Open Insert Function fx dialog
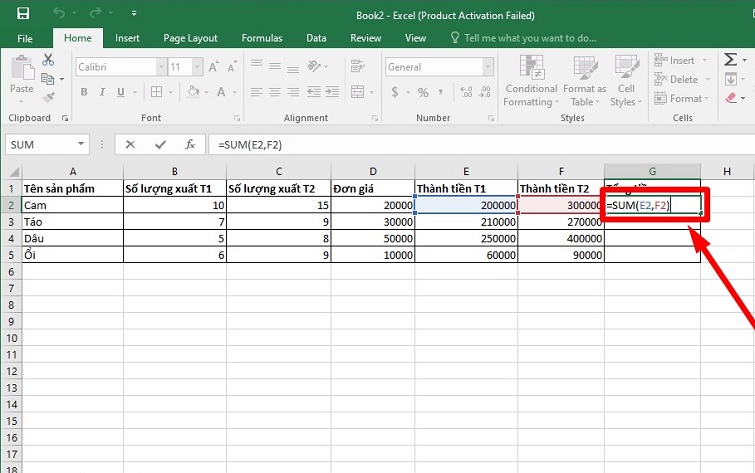 [187, 144]
